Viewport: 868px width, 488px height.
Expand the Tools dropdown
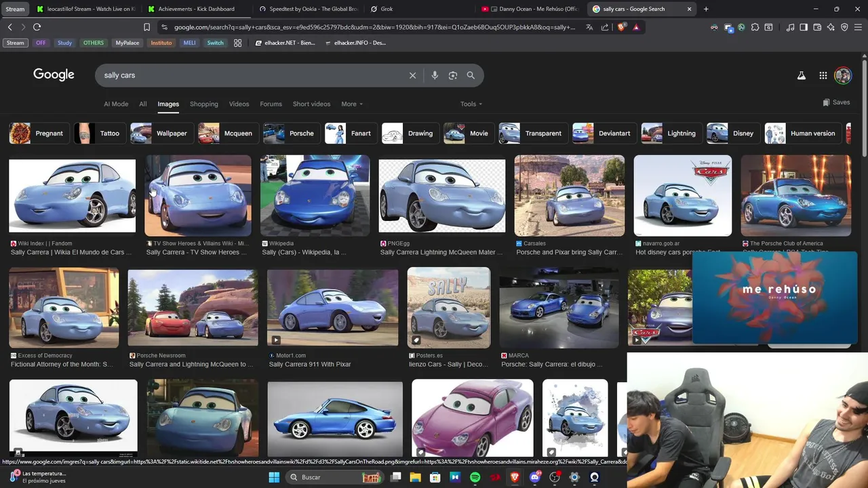click(471, 104)
